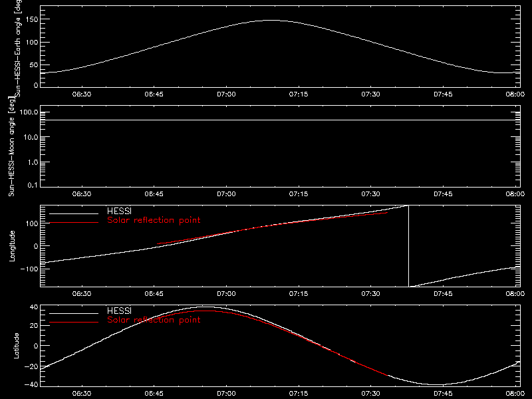
Task: Click 07:00 time label under Earth angle plot
Action: pyautogui.click(x=226, y=94)
